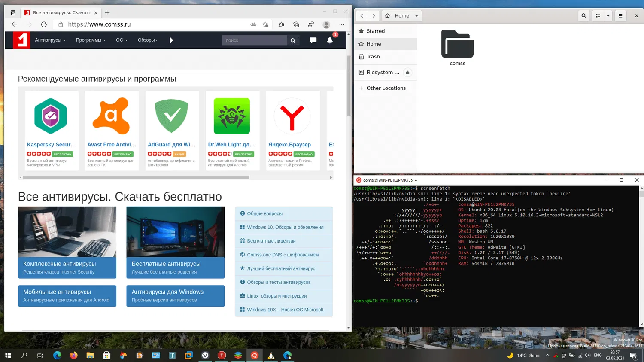Eject the Filesystem volume in Files
This screenshot has width=644, height=362.
pos(407,72)
